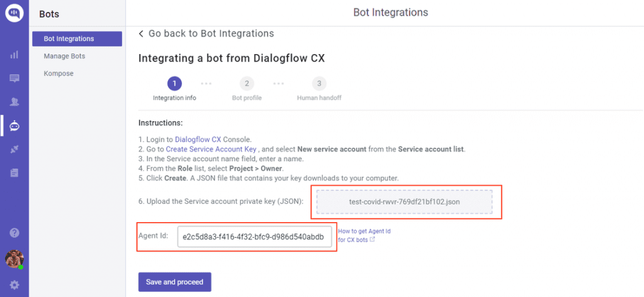Click the Agent Id input field

[254, 237]
